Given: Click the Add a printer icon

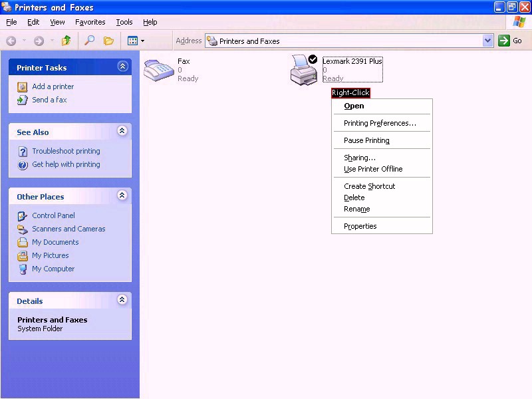Looking at the screenshot, I should (x=23, y=87).
